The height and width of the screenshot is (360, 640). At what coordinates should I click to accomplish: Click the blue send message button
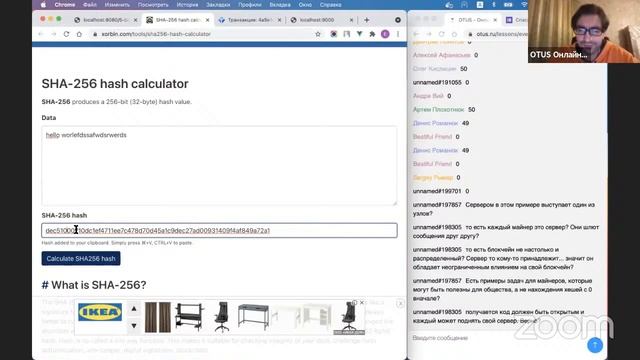595,345
